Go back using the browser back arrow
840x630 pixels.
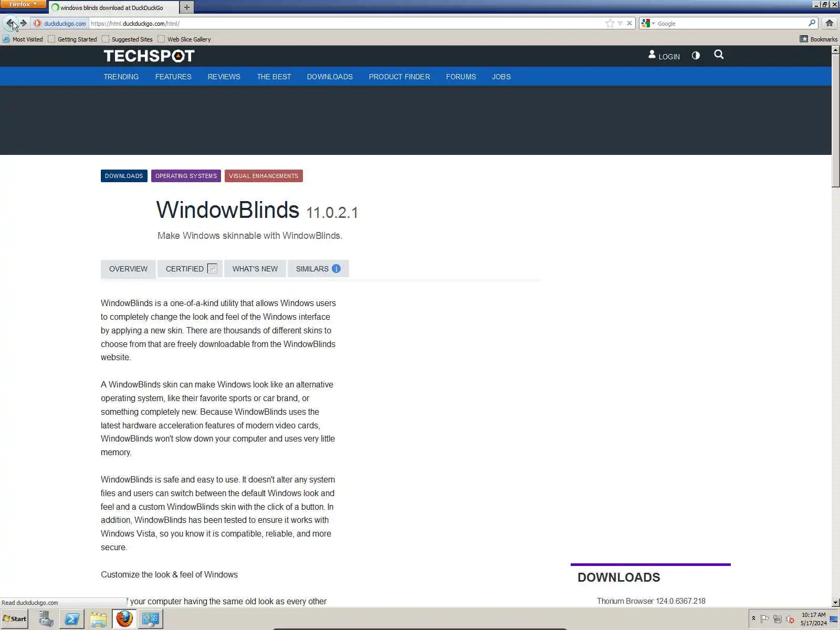[x=10, y=23]
